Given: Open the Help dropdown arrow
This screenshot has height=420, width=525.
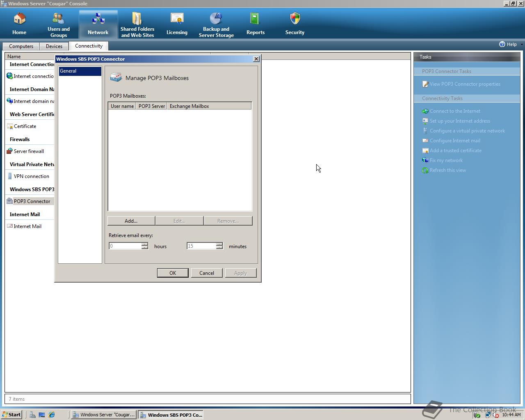Looking at the screenshot, I should 521,44.
